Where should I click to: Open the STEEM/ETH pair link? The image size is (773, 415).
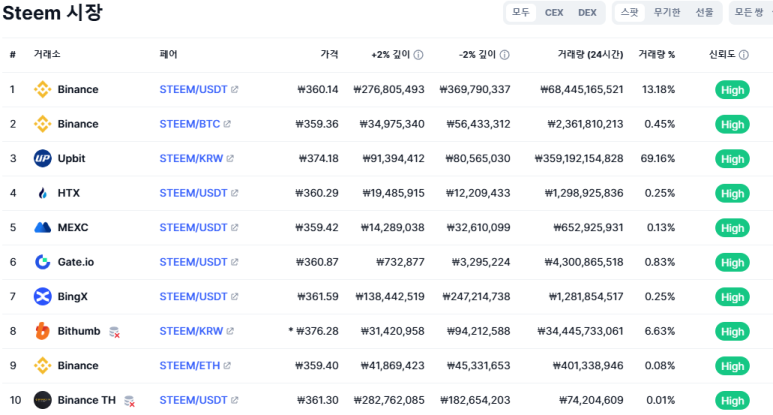[190, 365]
